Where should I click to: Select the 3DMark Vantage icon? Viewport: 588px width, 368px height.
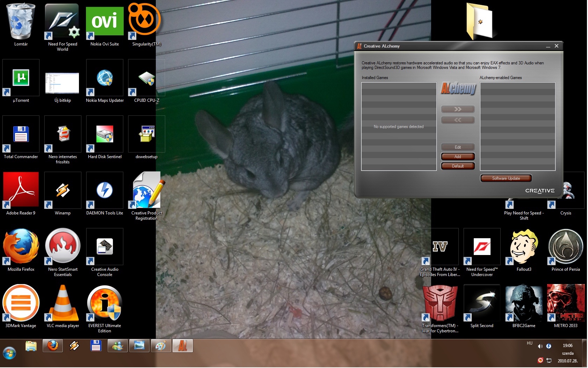click(21, 306)
